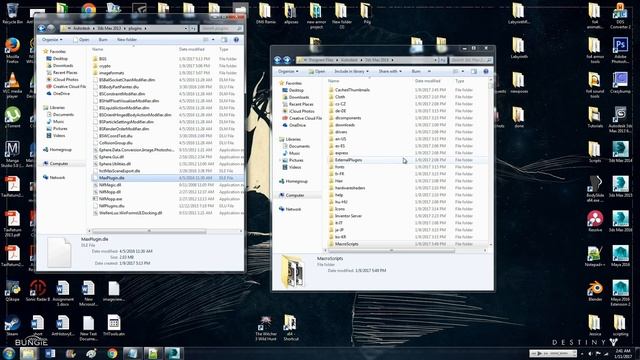Open the DDS Converter 2 desktop icon
Image resolution: width=640 pixels, height=360 pixels.
tap(620, 16)
